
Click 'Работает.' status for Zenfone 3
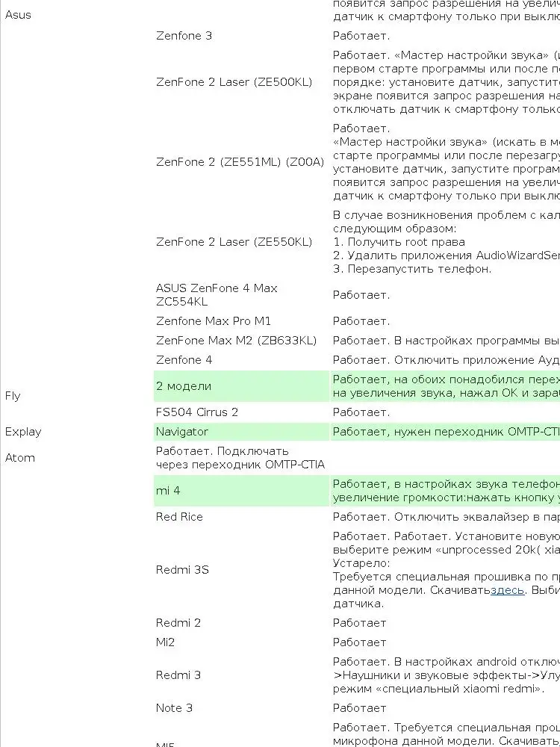(x=361, y=36)
